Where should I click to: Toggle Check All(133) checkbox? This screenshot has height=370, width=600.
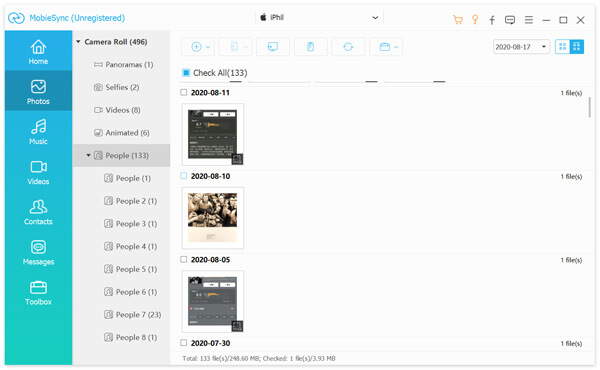click(186, 73)
